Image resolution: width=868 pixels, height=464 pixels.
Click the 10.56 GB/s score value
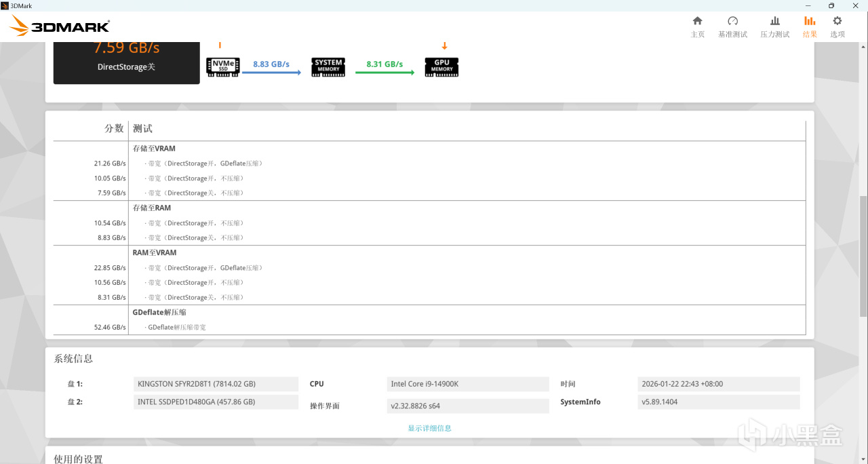pyautogui.click(x=110, y=283)
